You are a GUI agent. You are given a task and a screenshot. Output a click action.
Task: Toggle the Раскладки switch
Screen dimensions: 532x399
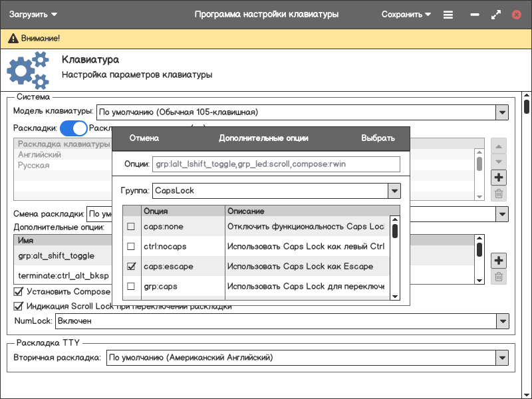(73, 128)
